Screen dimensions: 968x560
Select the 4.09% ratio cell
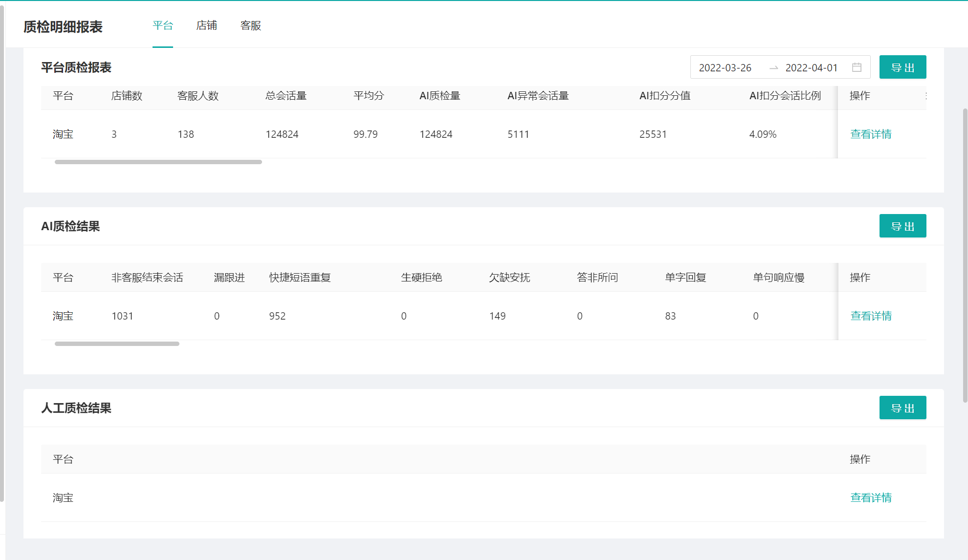tap(763, 134)
